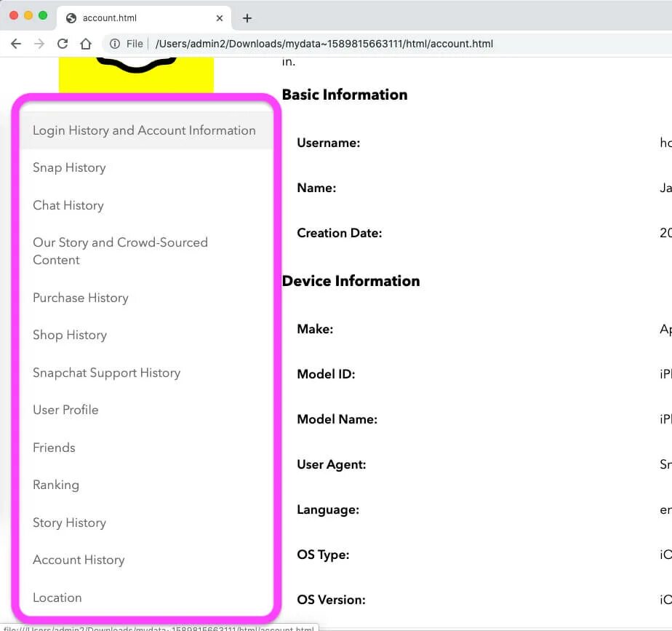
Task: Open the browser home page icon
Action: pos(86,44)
